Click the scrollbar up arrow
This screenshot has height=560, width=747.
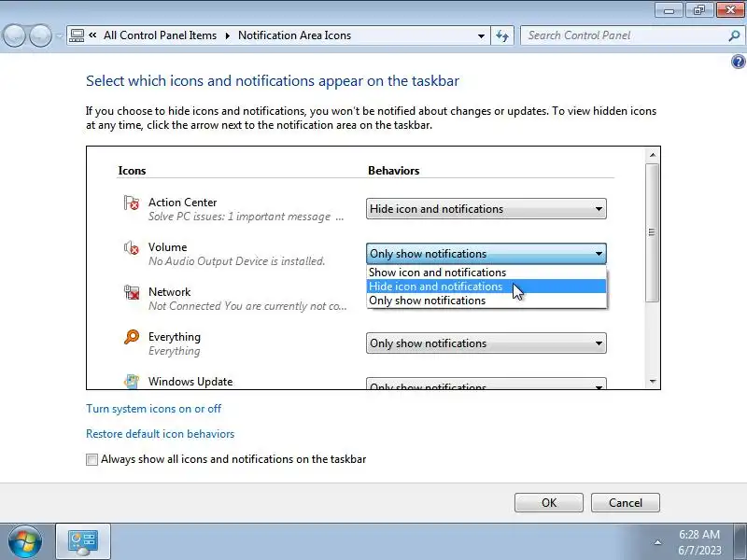pyautogui.click(x=652, y=155)
